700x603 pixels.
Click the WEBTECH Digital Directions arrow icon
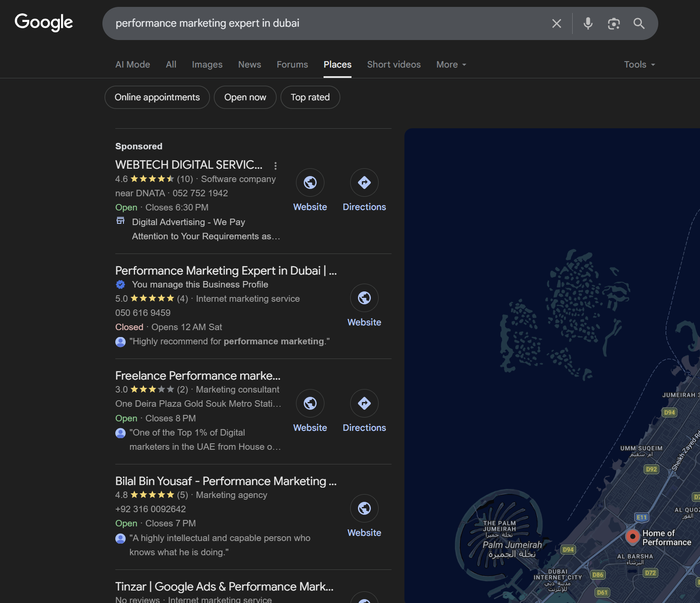[x=364, y=182]
